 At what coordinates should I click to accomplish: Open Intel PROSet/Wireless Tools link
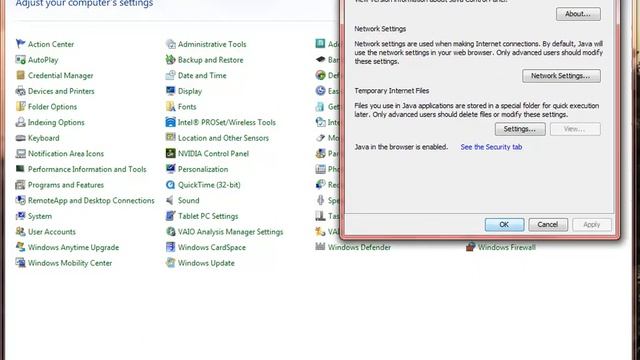[227, 122]
